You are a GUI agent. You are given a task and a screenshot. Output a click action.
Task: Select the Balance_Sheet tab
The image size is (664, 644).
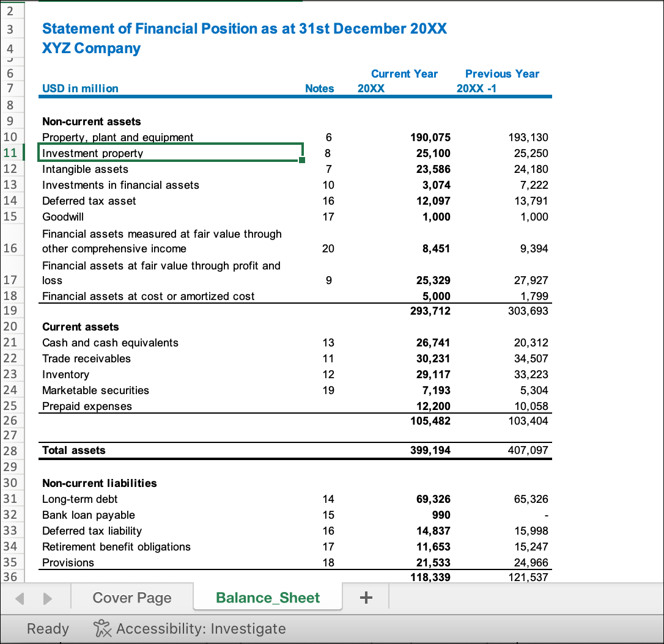pyautogui.click(x=267, y=598)
